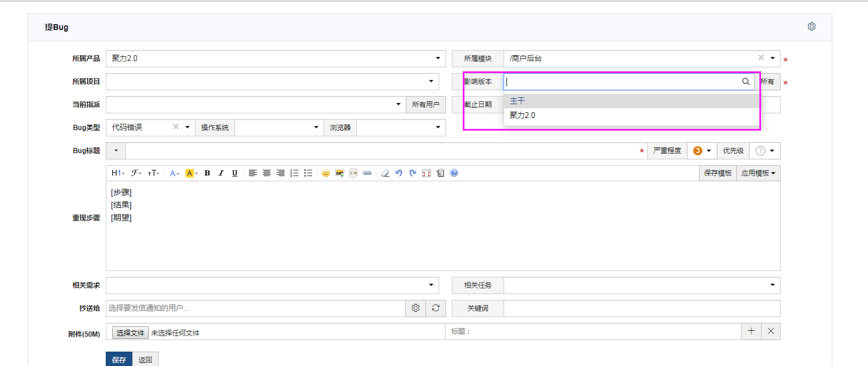Align text right in editor
The width and height of the screenshot is (868, 366).
click(281, 173)
